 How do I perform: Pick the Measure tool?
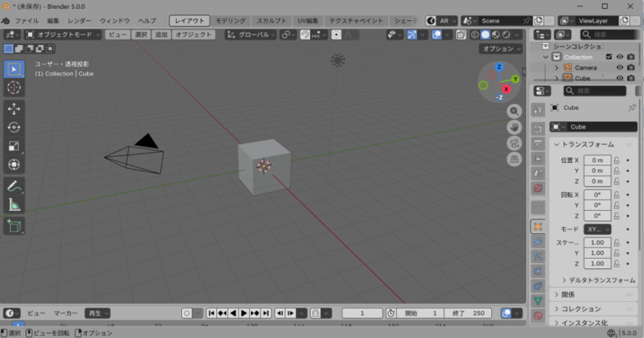[13, 204]
